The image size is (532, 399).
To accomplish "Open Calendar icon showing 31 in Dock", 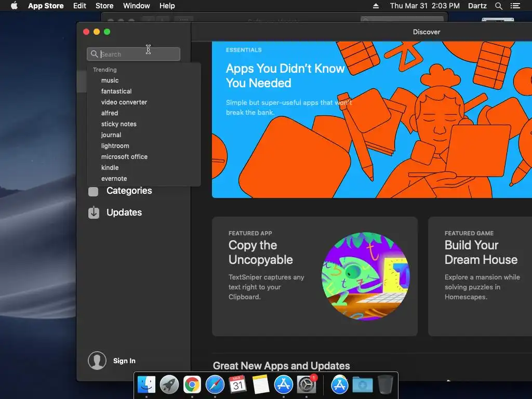I will coord(237,384).
